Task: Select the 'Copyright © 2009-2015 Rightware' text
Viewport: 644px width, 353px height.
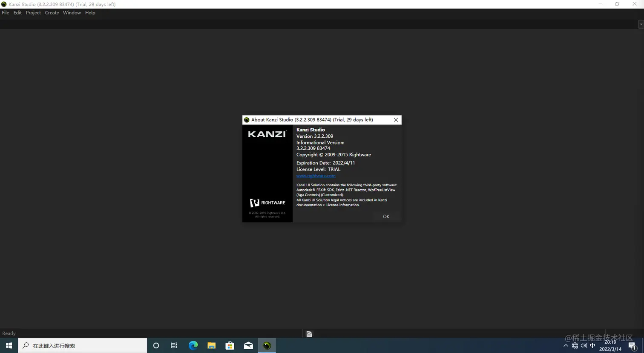Action: 333,155
